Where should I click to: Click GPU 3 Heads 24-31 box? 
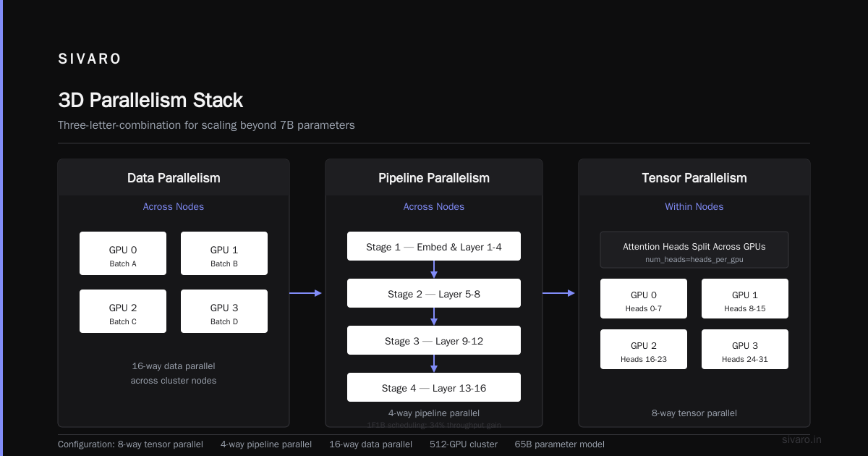pyautogui.click(x=745, y=351)
